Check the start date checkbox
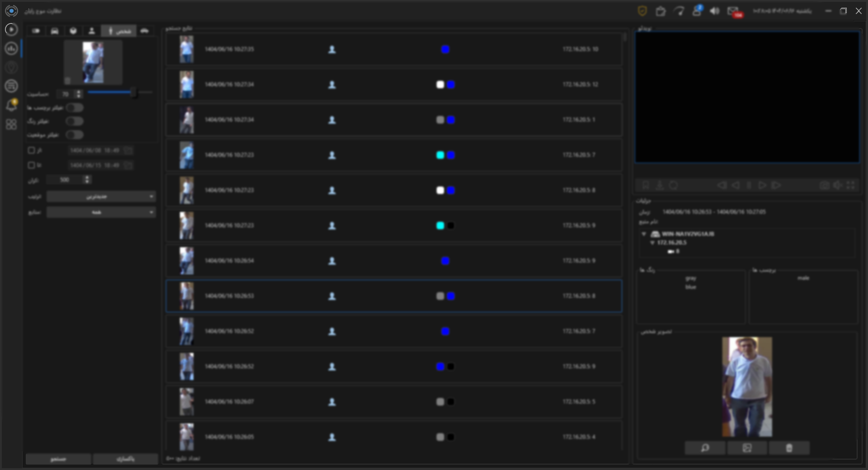Screen dimensions: 868x470 pyautogui.click(x=31, y=150)
